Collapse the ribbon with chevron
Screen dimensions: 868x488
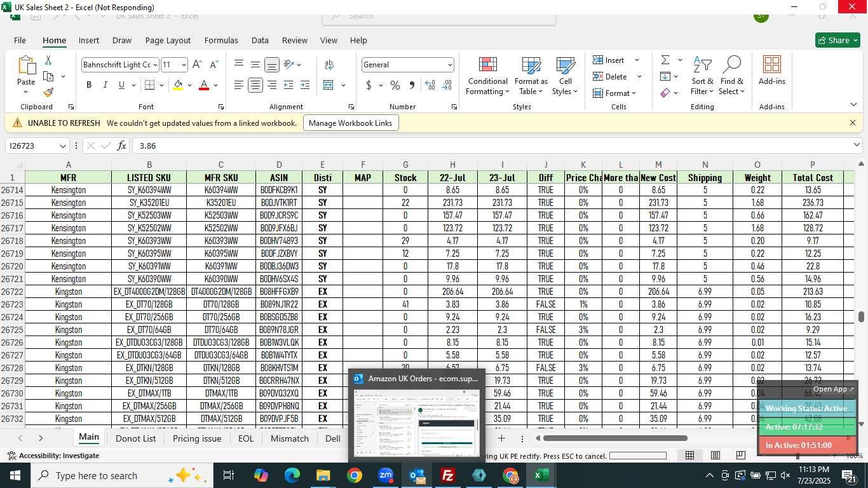click(853, 105)
